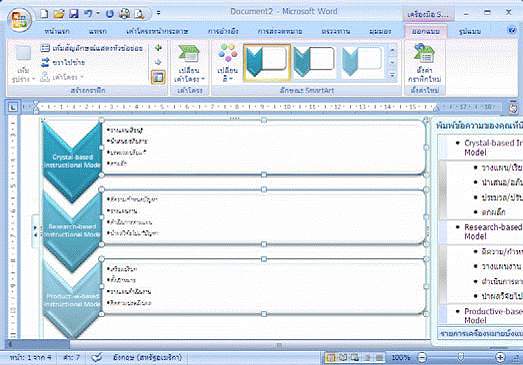Viewport: 523px width, 365px height.
Task: Click the tab selector at the ruler's left end
Action: (13, 107)
